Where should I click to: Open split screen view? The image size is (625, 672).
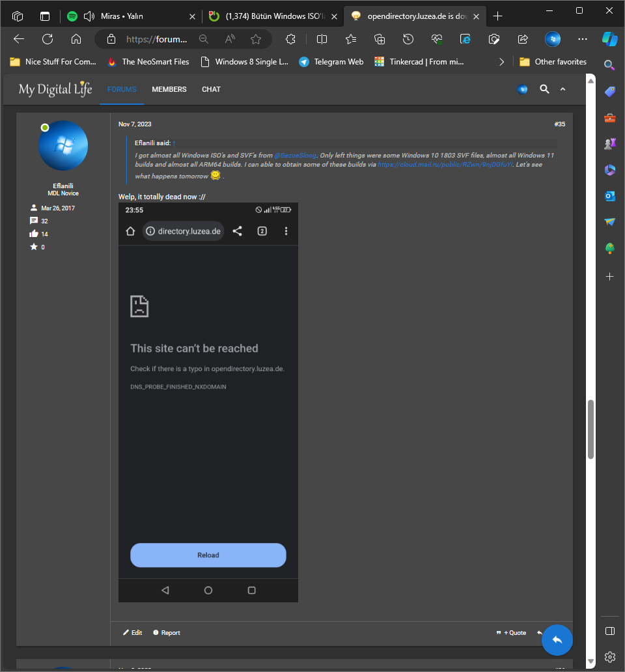coord(322,39)
